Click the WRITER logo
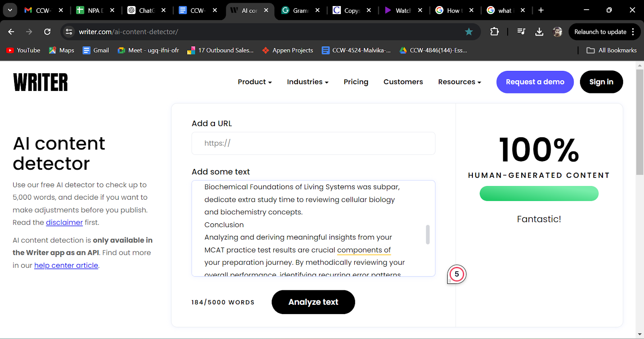The width and height of the screenshot is (644, 339). pyautogui.click(x=41, y=82)
